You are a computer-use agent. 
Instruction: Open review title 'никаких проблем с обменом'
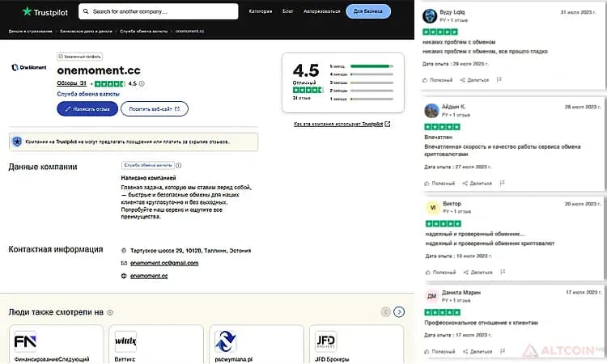[459, 42]
